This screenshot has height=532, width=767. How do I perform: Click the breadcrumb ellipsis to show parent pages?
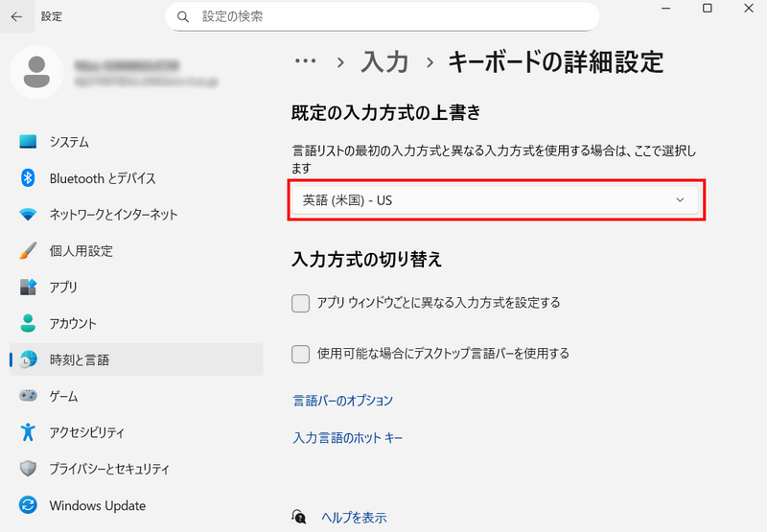305,61
